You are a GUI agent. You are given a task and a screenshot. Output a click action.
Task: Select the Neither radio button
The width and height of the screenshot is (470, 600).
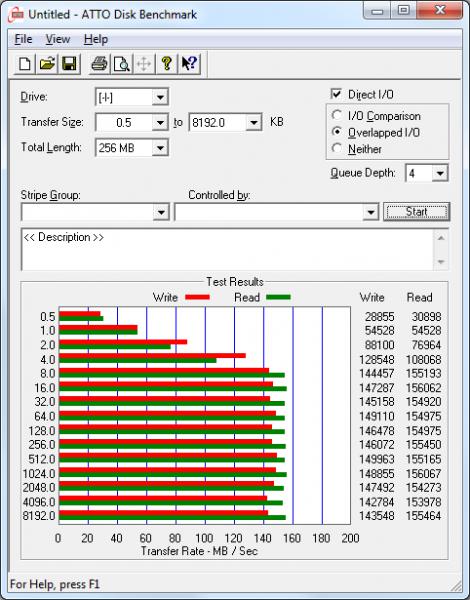pos(337,148)
